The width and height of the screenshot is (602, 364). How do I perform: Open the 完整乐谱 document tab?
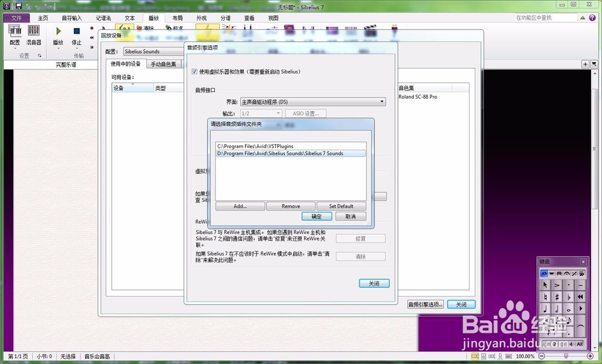pyautogui.click(x=66, y=64)
